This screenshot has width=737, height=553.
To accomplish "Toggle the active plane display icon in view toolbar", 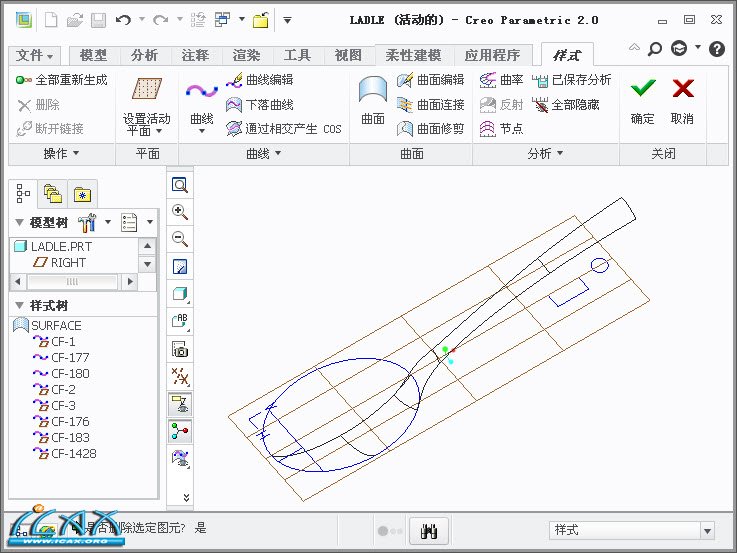I will coord(180,404).
